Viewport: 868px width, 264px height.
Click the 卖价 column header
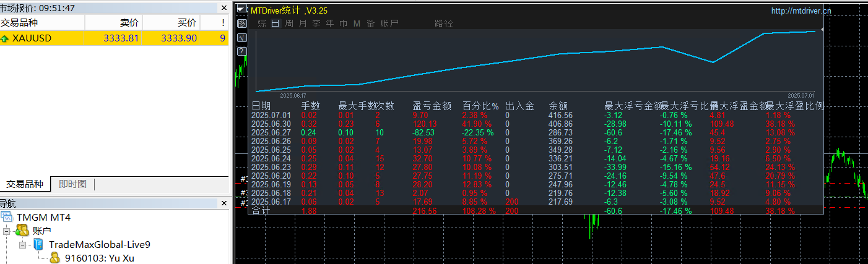click(113, 23)
